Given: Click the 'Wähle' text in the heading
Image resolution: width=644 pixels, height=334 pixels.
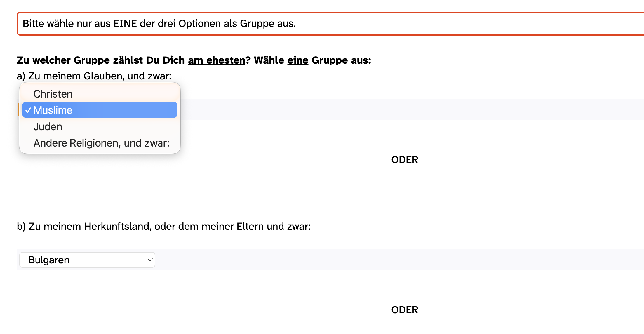Looking at the screenshot, I should tap(269, 60).
